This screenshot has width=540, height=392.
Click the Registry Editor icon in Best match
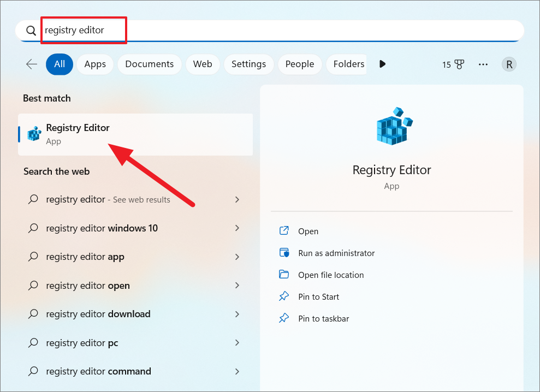pyautogui.click(x=34, y=134)
